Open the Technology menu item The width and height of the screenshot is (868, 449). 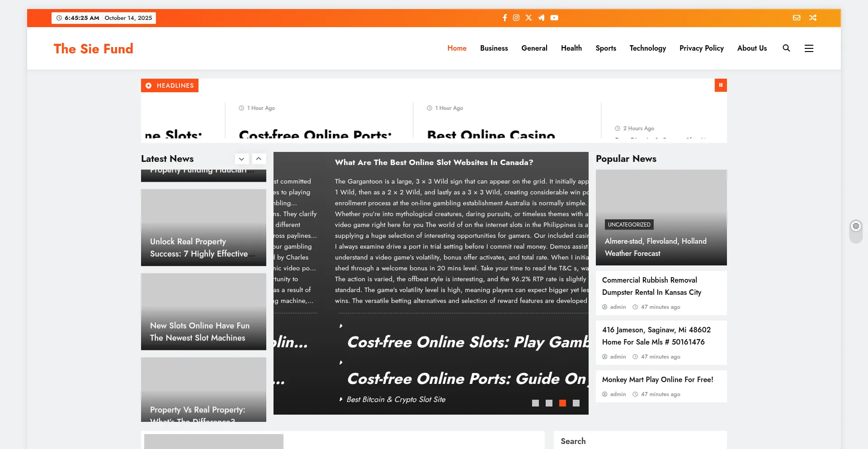tap(647, 48)
